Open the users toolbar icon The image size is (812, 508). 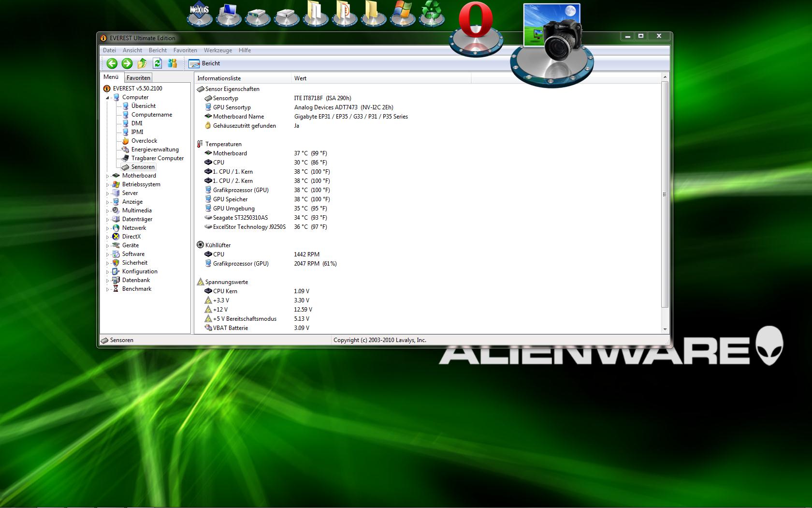click(172, 63)
